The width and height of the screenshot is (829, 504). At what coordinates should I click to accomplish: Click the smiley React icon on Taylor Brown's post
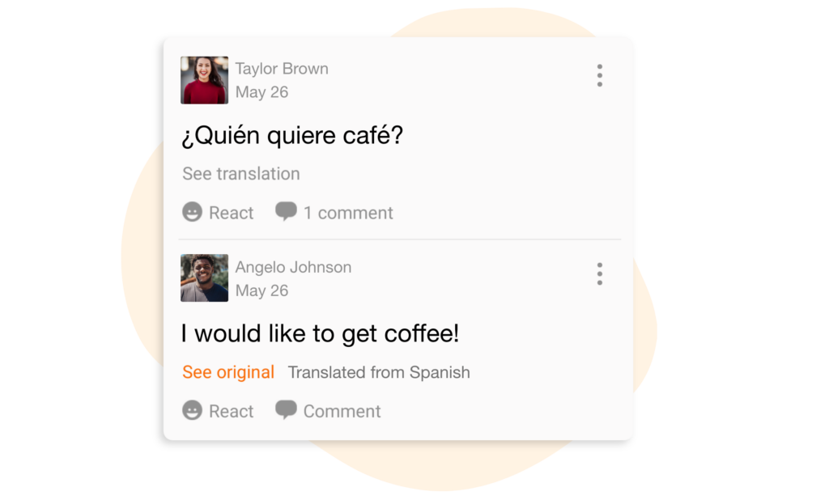tap(192, 213)
